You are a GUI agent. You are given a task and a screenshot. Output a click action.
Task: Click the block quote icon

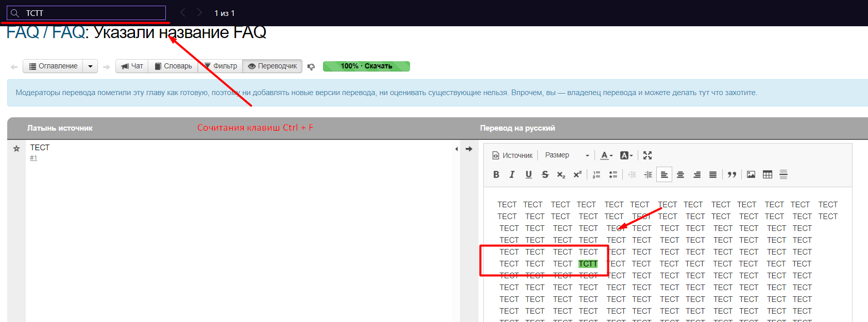(731, 175)
